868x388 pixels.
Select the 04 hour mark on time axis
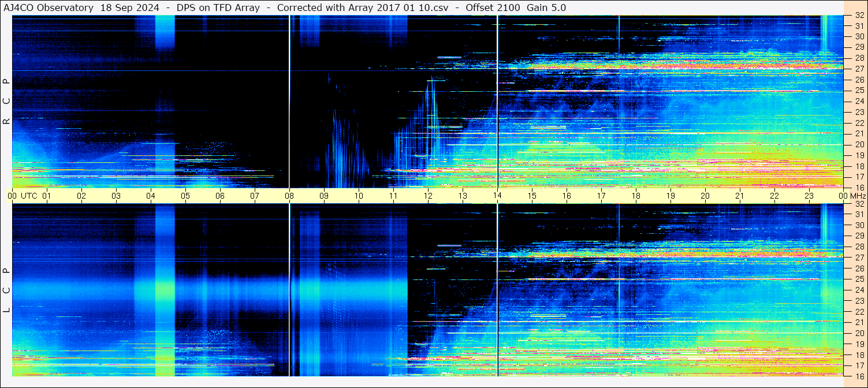pos(150,196)
